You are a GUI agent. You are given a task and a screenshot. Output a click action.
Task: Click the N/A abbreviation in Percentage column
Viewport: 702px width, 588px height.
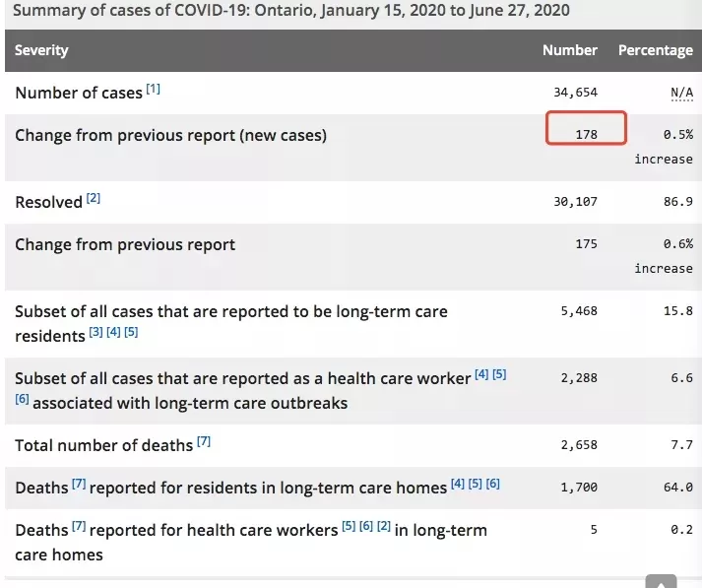tap(681, 93)
